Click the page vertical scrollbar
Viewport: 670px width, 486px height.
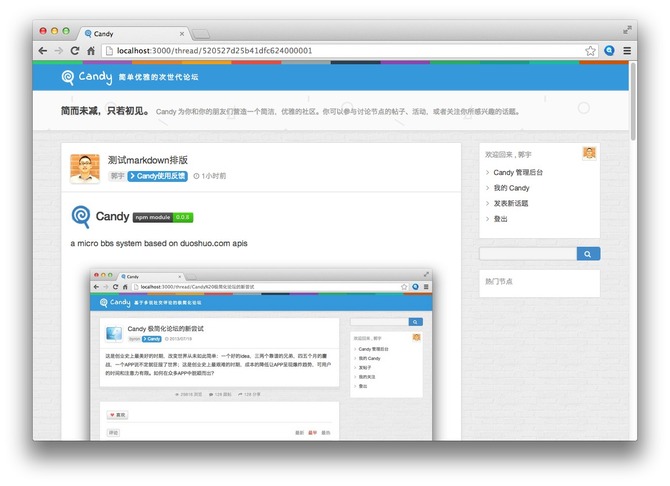(x=633, y=101)
